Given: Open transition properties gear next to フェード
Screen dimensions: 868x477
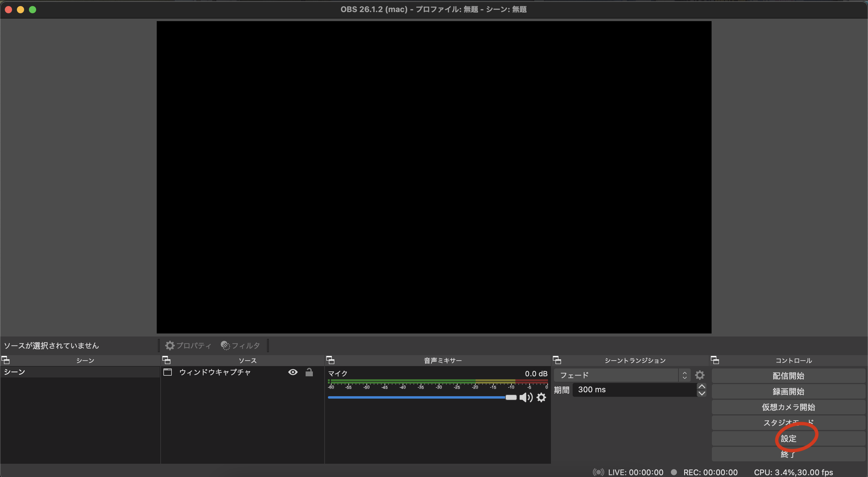Looking at the screenshot, I should click(700, 375).
